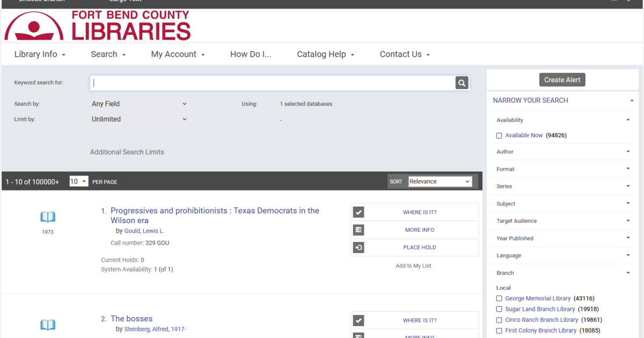Check the Available Now checkbox
This screenshot has width=644, height=338.
pos(499,136)
